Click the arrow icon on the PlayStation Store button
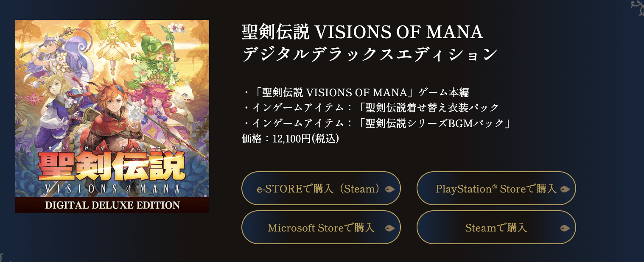The width and height of the screenshot is (644, 262). [x=566, y=189]
